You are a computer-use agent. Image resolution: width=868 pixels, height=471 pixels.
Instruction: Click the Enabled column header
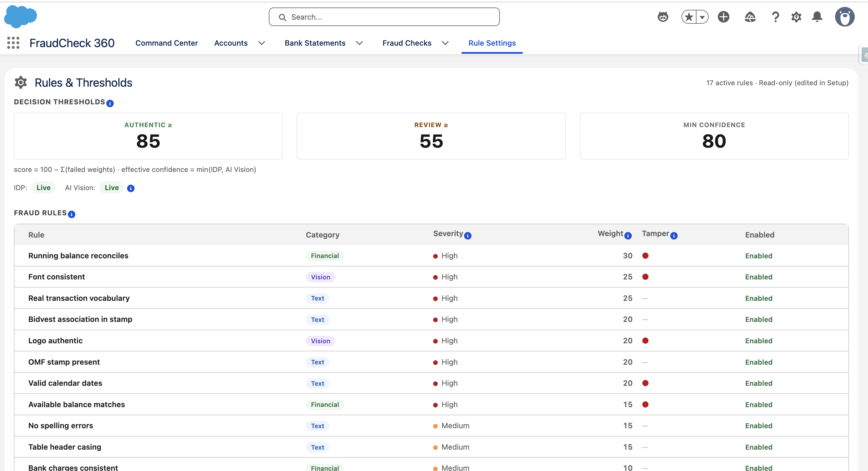point(759,235)
